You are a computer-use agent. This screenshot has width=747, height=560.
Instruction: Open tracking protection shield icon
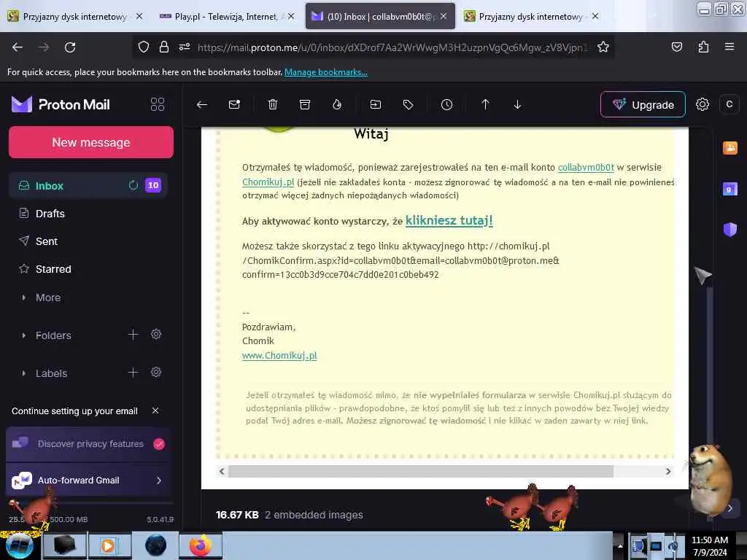click(x=144, y=47)
